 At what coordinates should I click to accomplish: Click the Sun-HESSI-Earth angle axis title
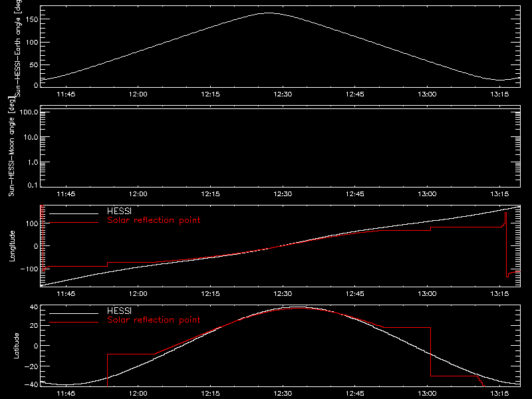point(18,49)
